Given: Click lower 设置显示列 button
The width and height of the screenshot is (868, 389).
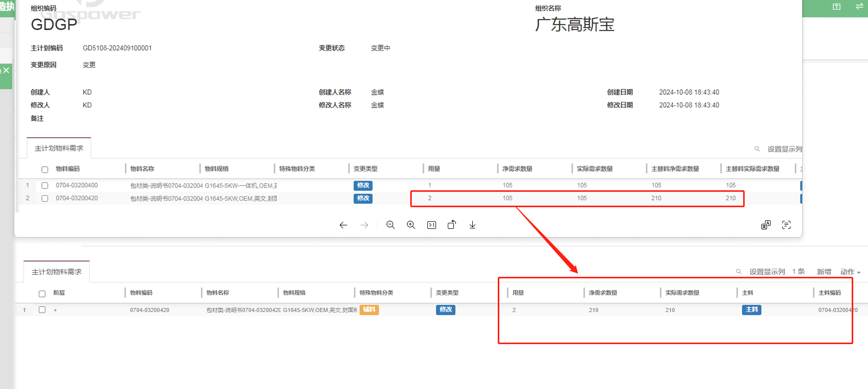Looking at the screenshot, I should pos(767,272).
